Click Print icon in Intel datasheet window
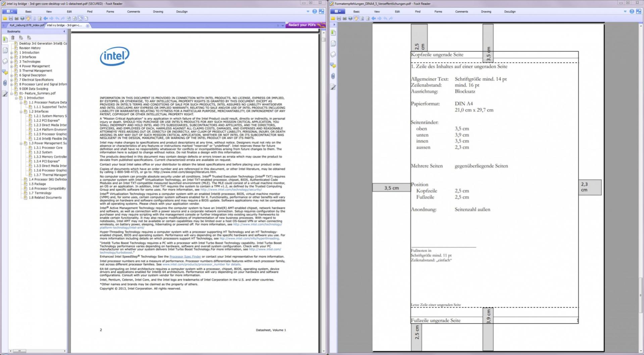Viewport: 644px width, 355px height. [x=16, y=18]
